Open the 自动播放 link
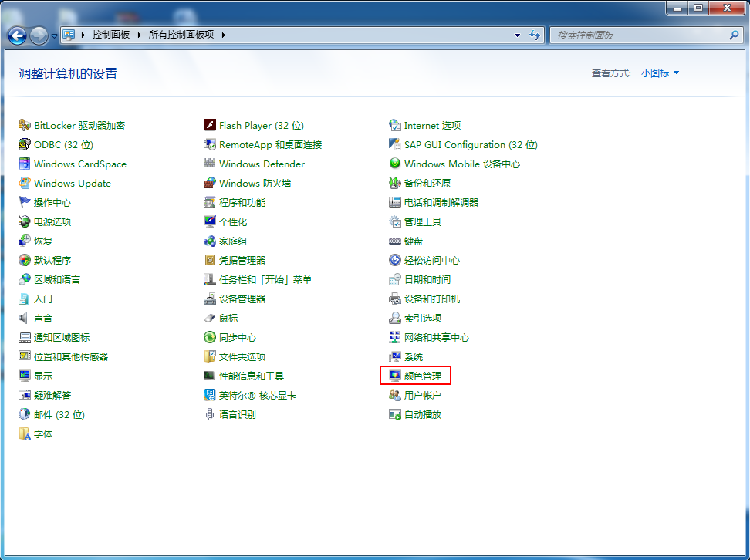Screen dimensions: 750x560 422,415
